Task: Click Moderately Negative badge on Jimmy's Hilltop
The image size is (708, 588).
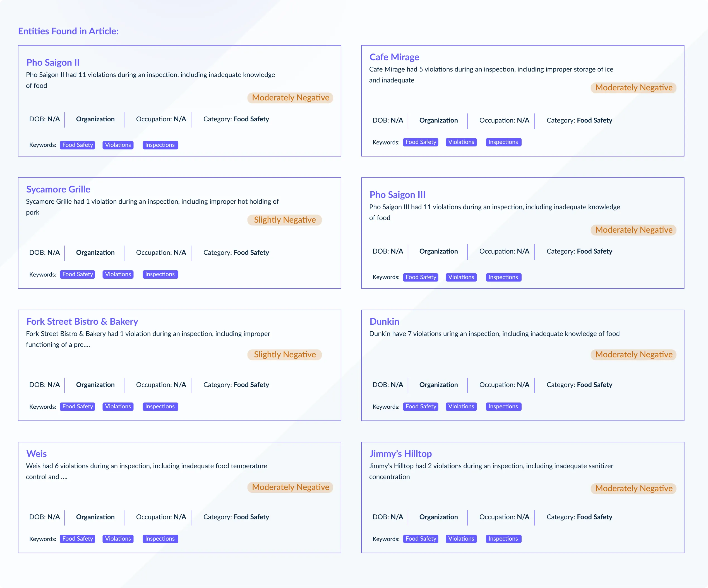Action: click(633, 489)
